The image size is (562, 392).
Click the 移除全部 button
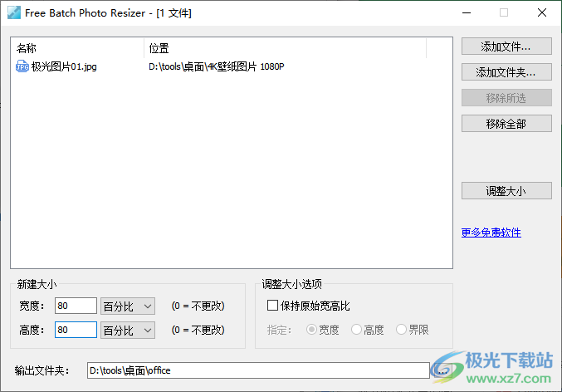click(x=506, y=124)
